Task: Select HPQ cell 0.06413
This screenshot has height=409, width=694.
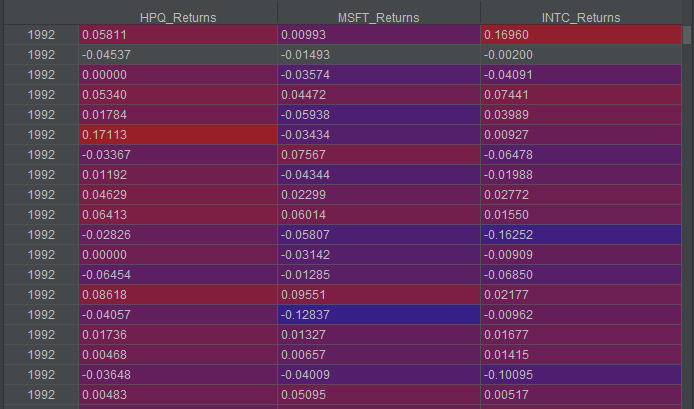Action: (178, 215)
